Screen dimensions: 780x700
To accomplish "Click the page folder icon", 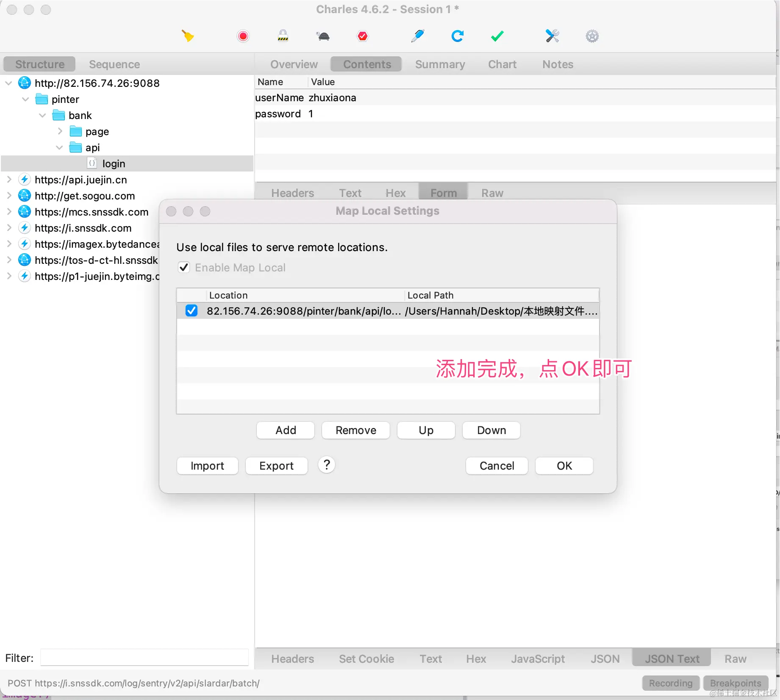I will click(75, 131).
